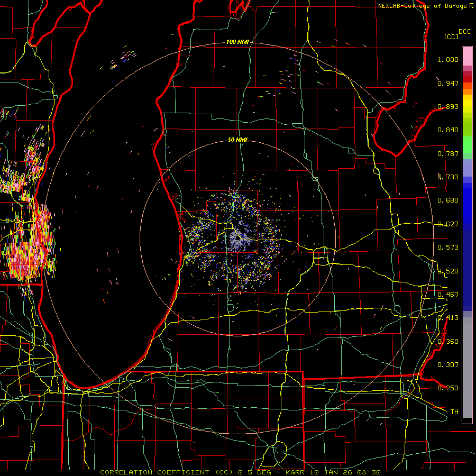Click the "DCC" label above the color bar
The height and width of the screenshot is (476, 476).
pyautogui.click(x=465, y=32)
